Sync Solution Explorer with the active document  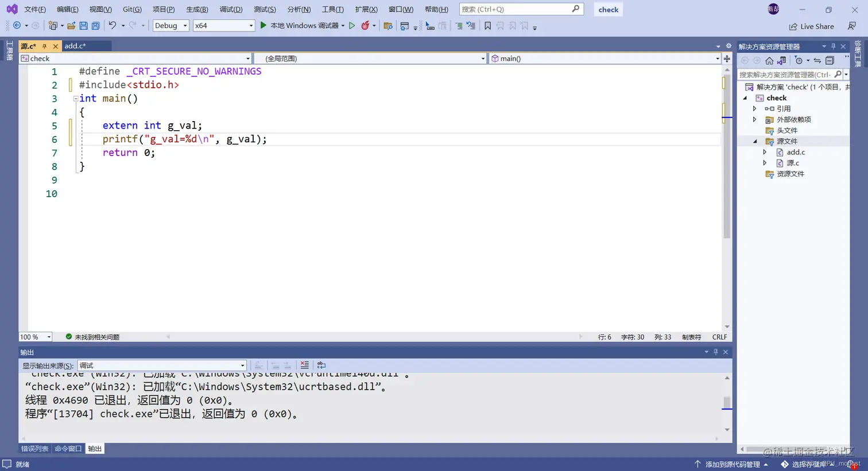point(817,61)
